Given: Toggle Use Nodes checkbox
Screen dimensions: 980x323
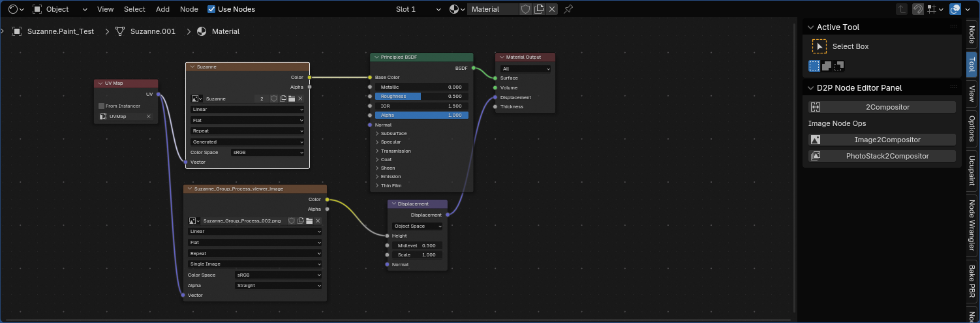Looking at the screenshot, I should point(211,9).
